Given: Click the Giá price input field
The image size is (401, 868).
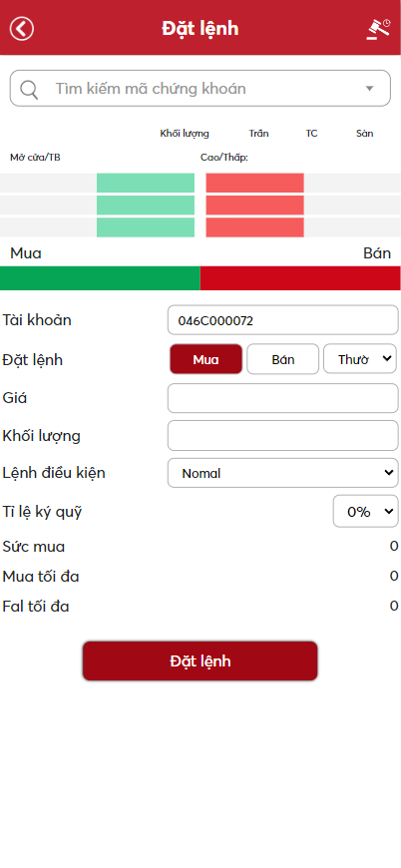Looking at the screenshot, I should (282, 398).
